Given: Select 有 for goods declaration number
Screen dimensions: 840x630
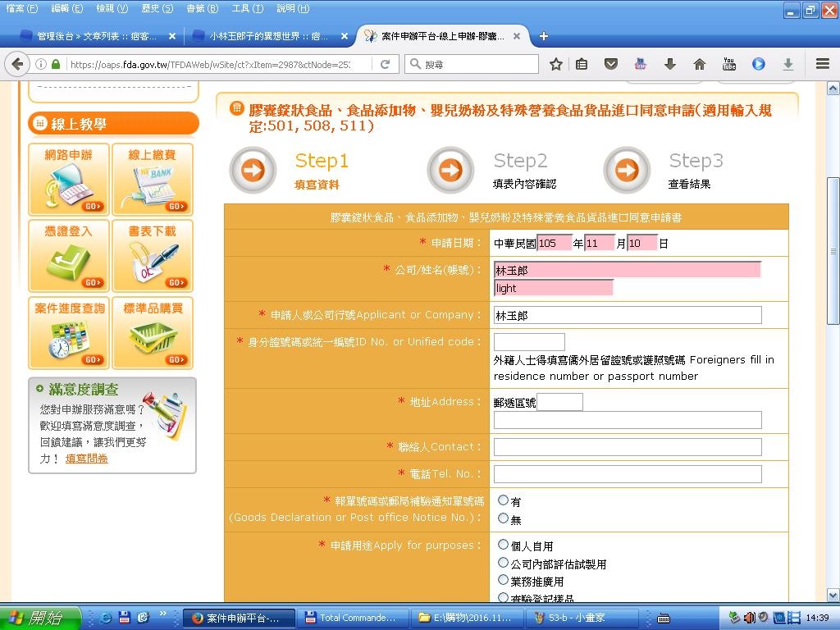Looking at the screenshot, I should pyautogui.click(x=503, y=500).
